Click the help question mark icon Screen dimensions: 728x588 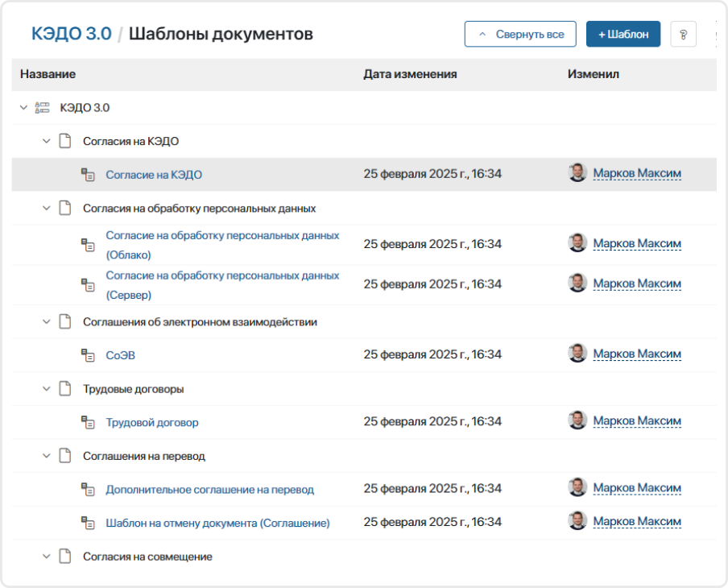tap(683, 35)
